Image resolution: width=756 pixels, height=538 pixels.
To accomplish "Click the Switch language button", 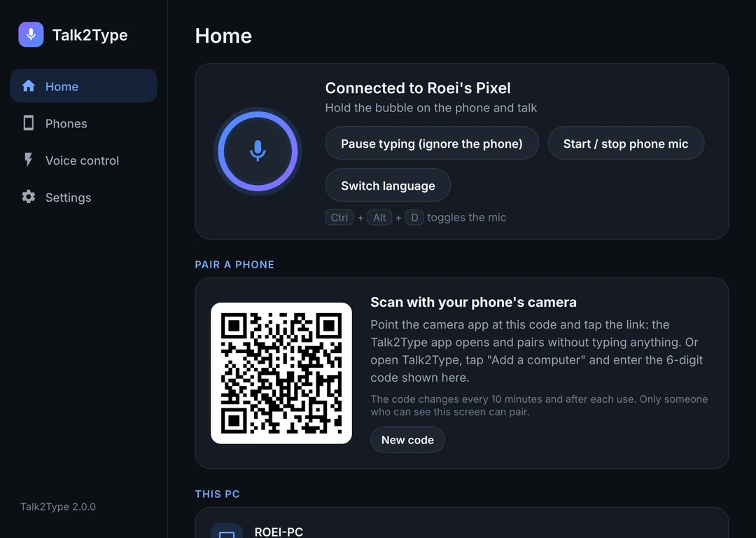I will point(388,185).
